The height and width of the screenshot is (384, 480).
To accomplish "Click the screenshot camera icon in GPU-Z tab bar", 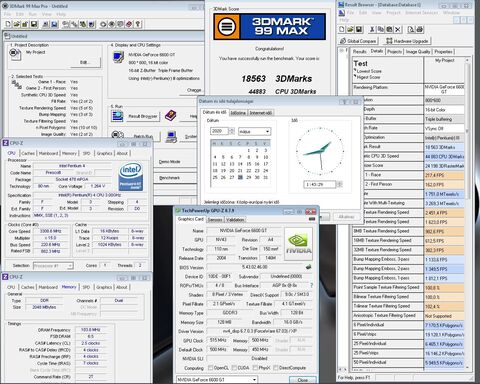I will (312, 219).
